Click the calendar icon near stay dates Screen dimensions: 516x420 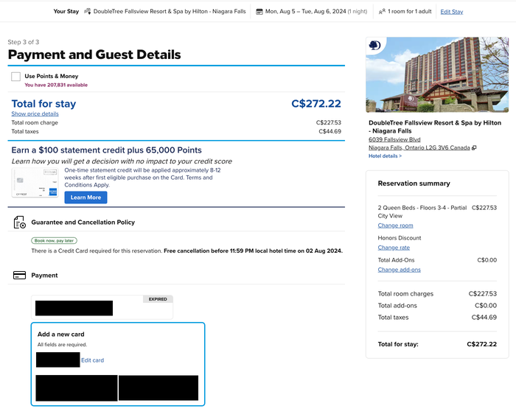pyautogui.click(x=259, y=12)
